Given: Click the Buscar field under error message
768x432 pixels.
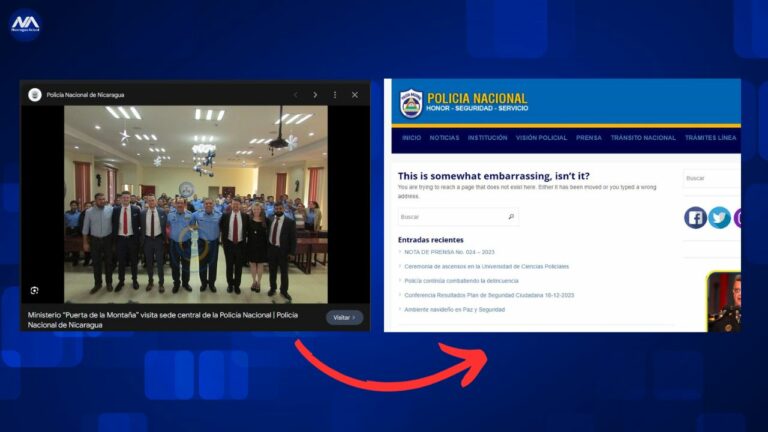Looking at the screenshot, I should tap(458, 216).
